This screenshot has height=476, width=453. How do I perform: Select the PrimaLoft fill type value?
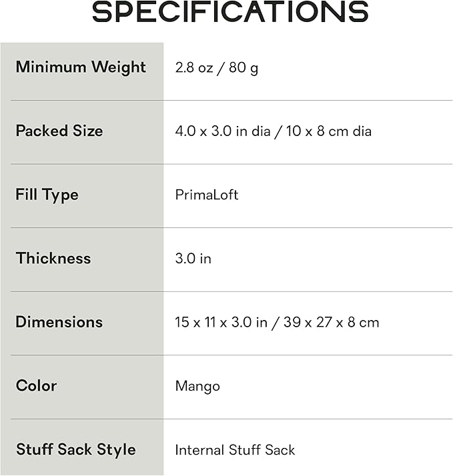tap(207, 195)
